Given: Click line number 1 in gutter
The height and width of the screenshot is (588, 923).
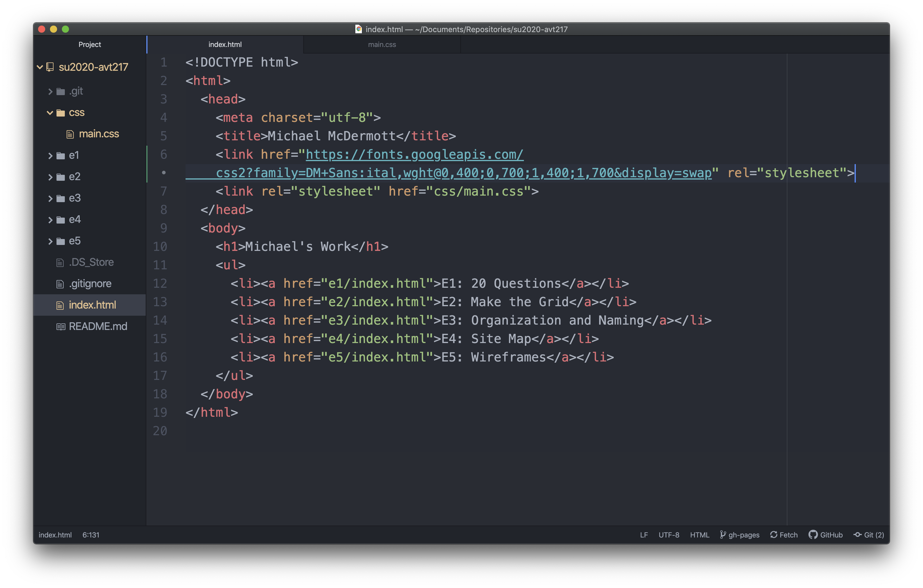Looking at the screenshot, I should pos(164,62).
